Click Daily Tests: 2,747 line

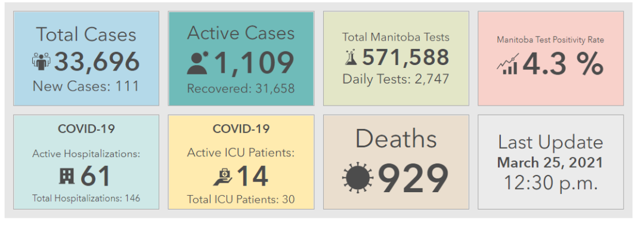pyautogui.click(x=396, y=79)
